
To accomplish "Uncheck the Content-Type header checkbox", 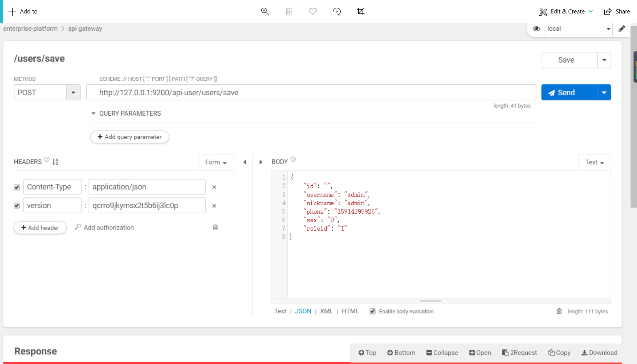I will 17,187.
